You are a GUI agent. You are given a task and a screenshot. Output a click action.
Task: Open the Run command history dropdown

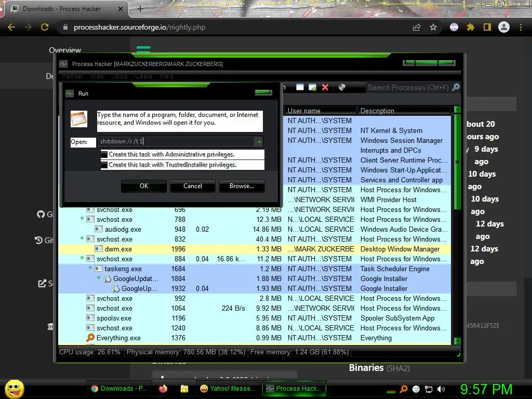pos(259,142)
